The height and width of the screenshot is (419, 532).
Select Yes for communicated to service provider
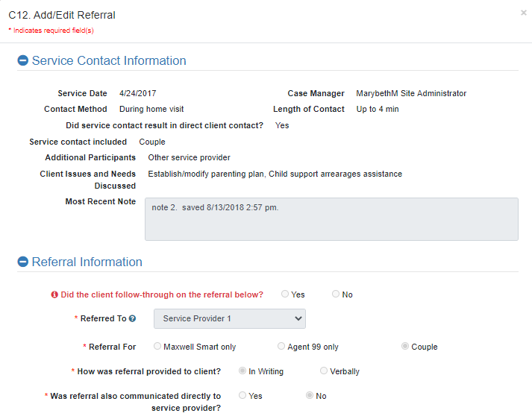click(x=242, y=396)
